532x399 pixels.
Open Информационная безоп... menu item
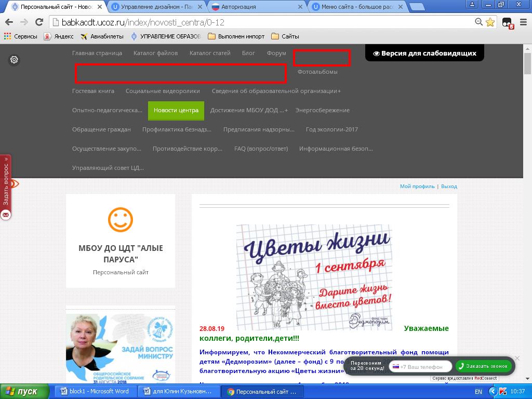pyautogui.click(x=336, y=149)
